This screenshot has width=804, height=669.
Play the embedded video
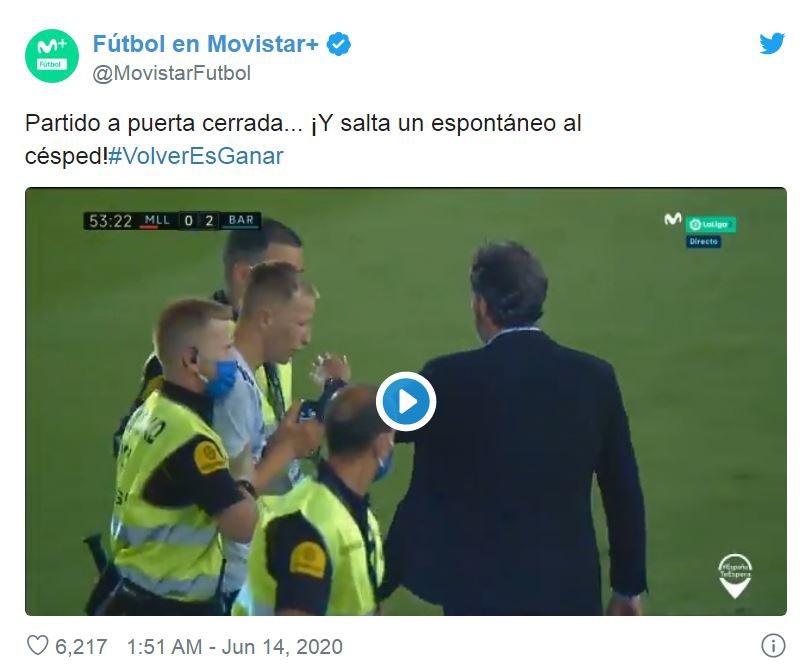(x=406, y=401)
